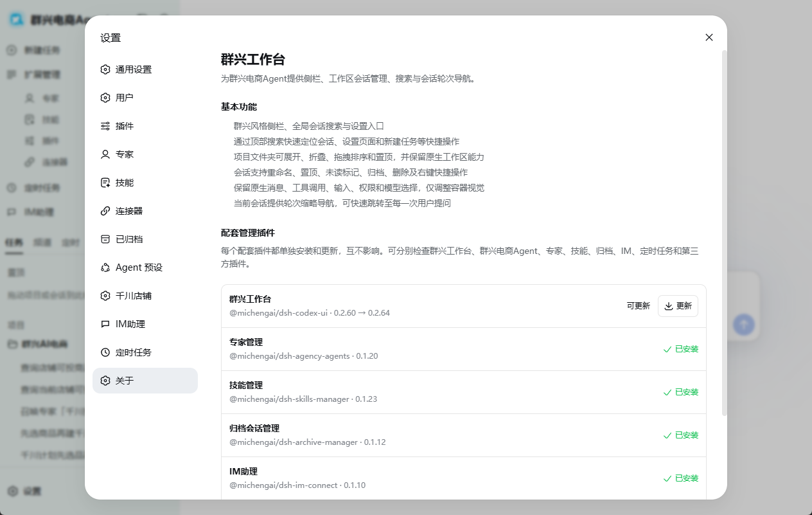Expand the 群兴AI电商 project folder in background
Screen dimensions: 812x515
[45, 345]
